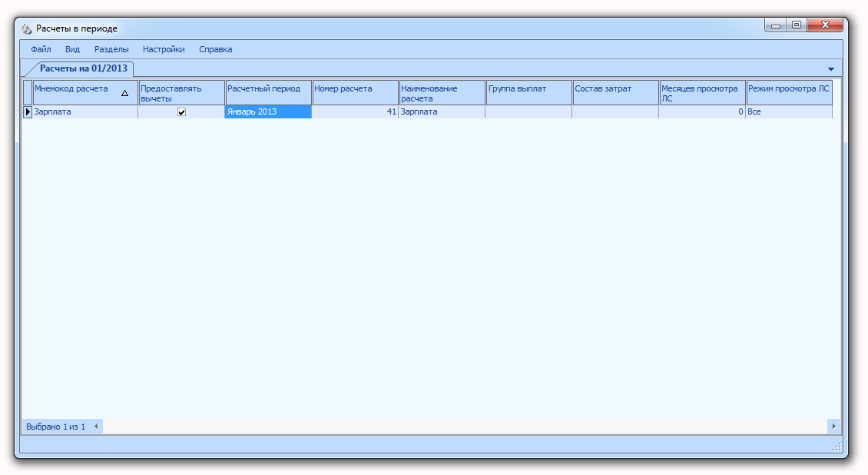Click the scroll left arrow

(96, 427)
